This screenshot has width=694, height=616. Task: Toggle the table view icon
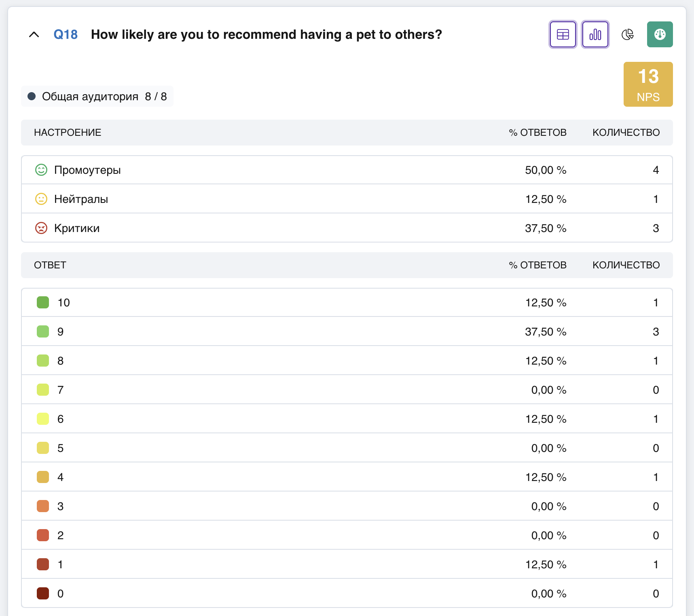(x=563, y=34)
